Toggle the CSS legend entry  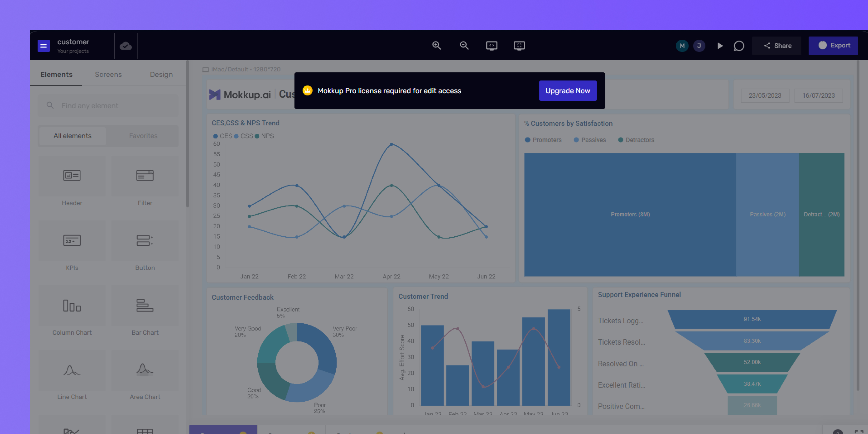click(243, 136)
